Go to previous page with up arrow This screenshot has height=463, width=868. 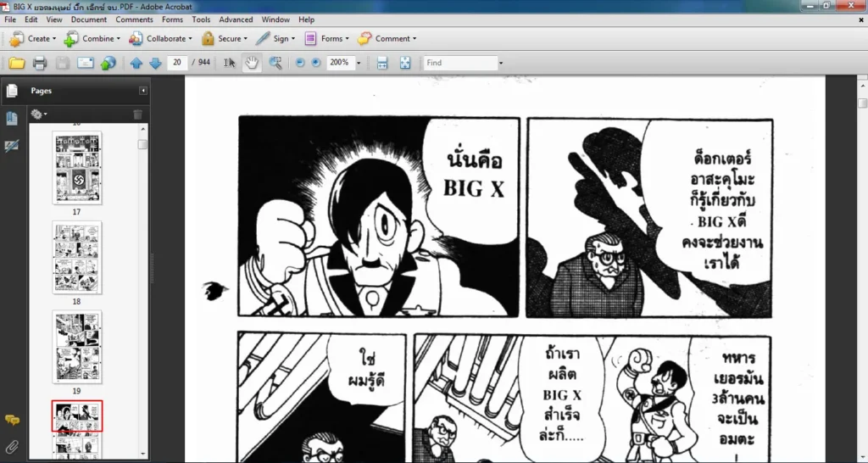click(x=136, y=63)
